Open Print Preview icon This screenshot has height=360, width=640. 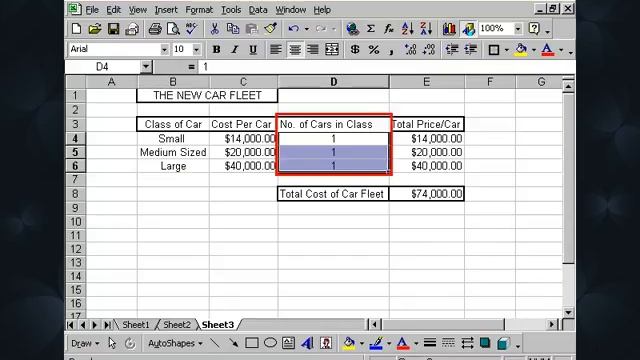(173, 29)
